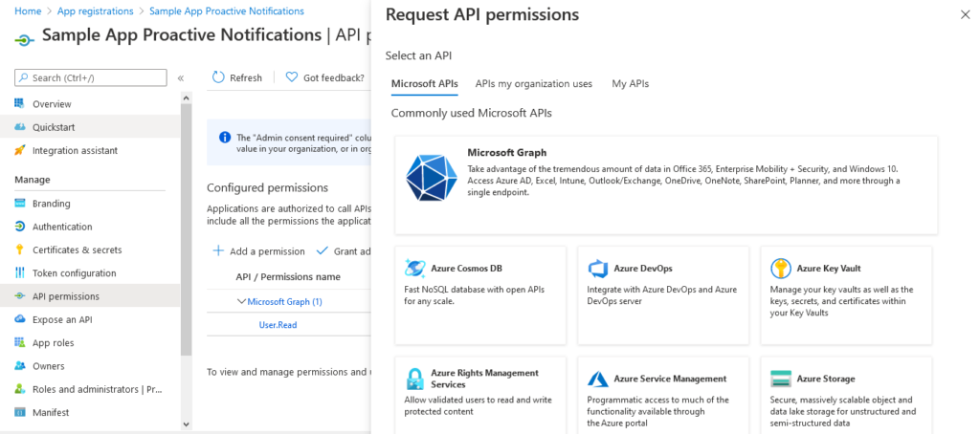The height and width of the screenshot is (434, 980).
Task: Click Sample App Proactive Notifications breadcrumb
Action: tap(227, 11)
